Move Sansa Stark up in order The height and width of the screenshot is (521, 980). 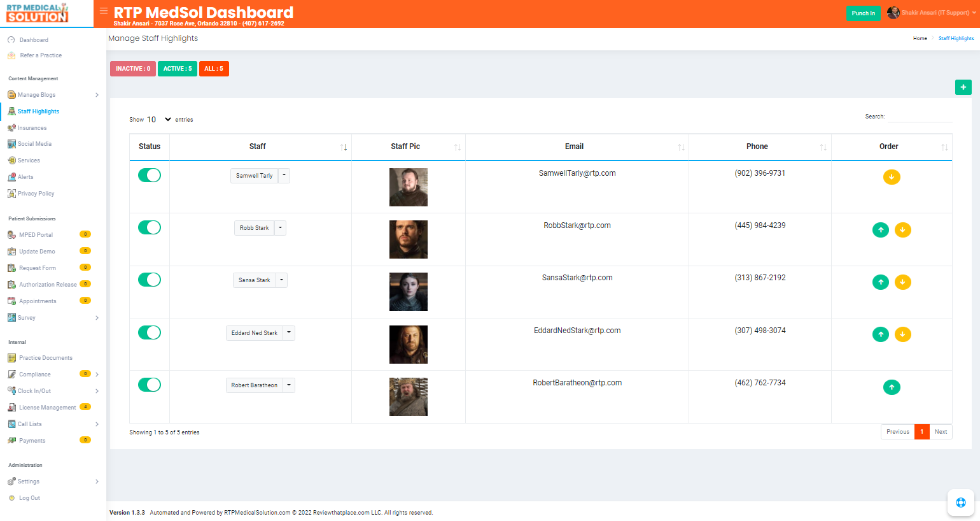coord(881,282)
